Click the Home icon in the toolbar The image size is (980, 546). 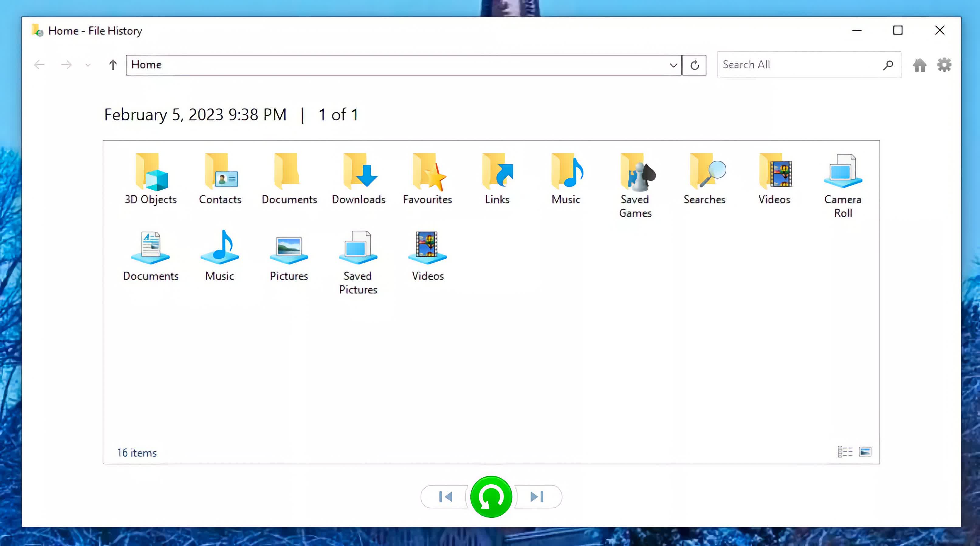(920, 65)
